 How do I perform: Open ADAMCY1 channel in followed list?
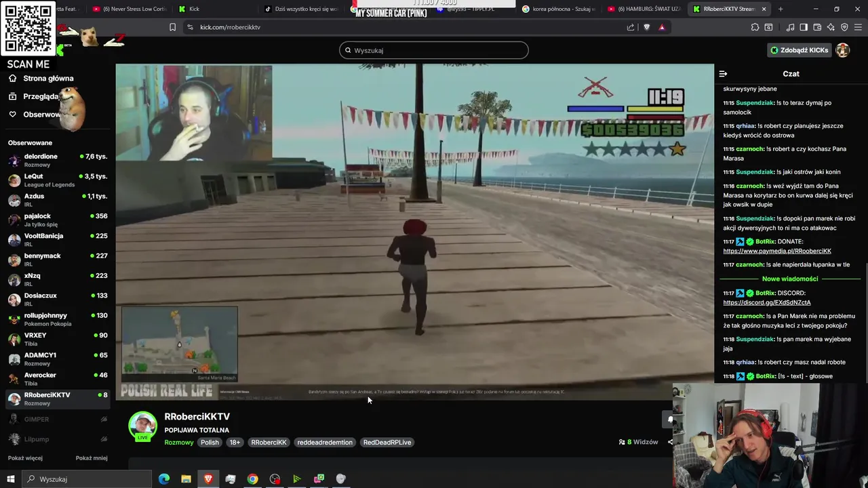(x=58, y=359)
